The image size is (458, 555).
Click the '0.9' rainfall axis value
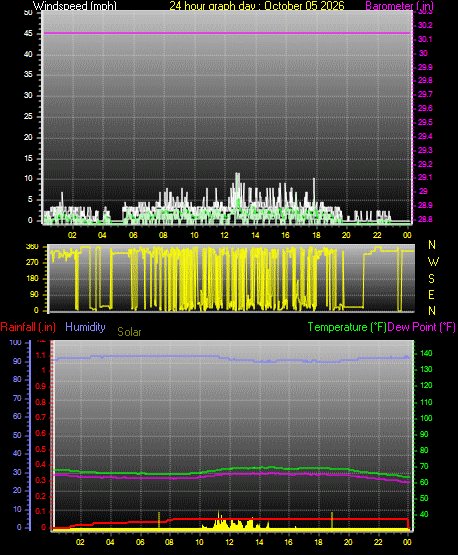pyautogui.click(x=41, y=386)
